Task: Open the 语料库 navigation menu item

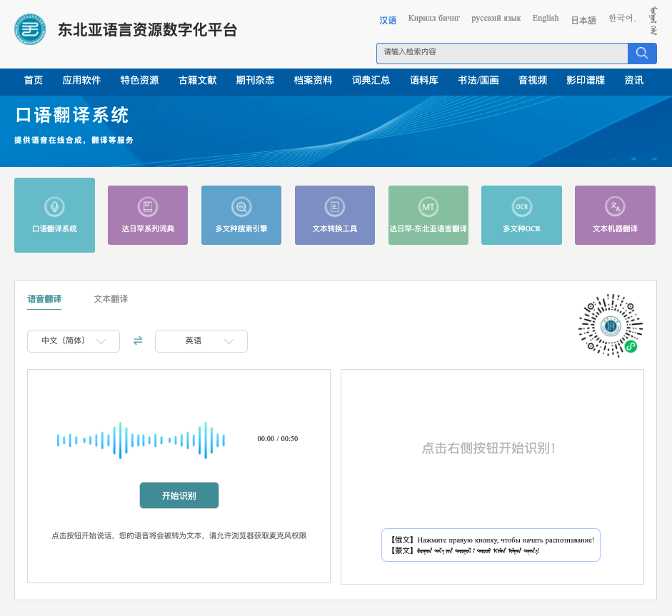Action: click(x=423, y=81)
